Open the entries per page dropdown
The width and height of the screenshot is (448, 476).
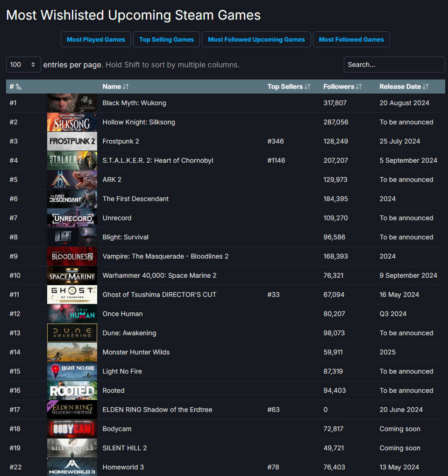point(23,65)
